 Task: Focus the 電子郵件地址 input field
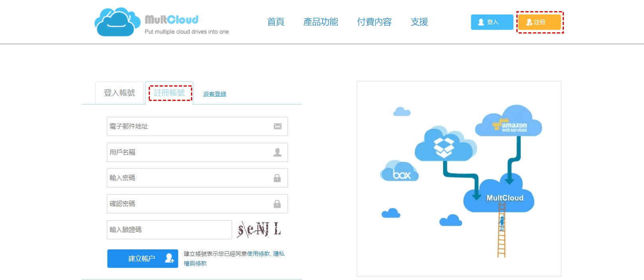click(x=197, y=126)
